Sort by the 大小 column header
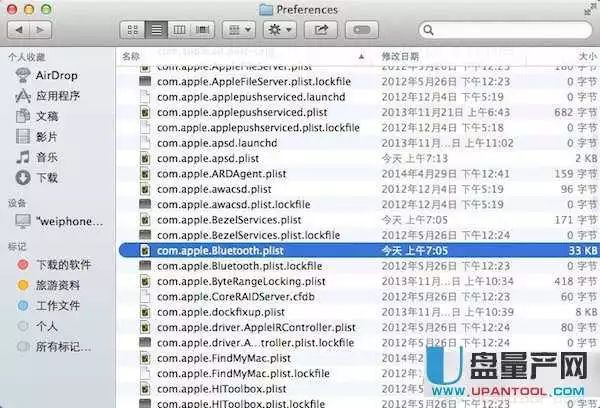The image size is (600, 408). coord(587,57)
